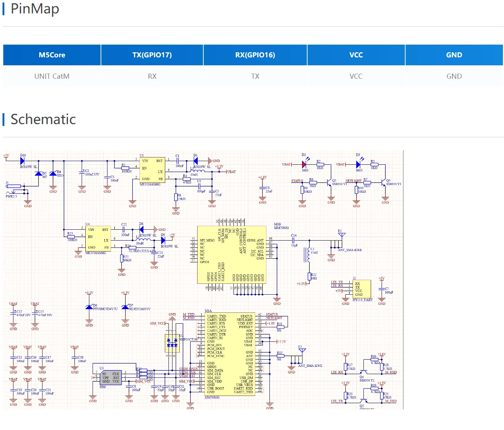Viewport: 504px width, 430px height.
Task: Click the VCC column header
Action: (356, 55)
